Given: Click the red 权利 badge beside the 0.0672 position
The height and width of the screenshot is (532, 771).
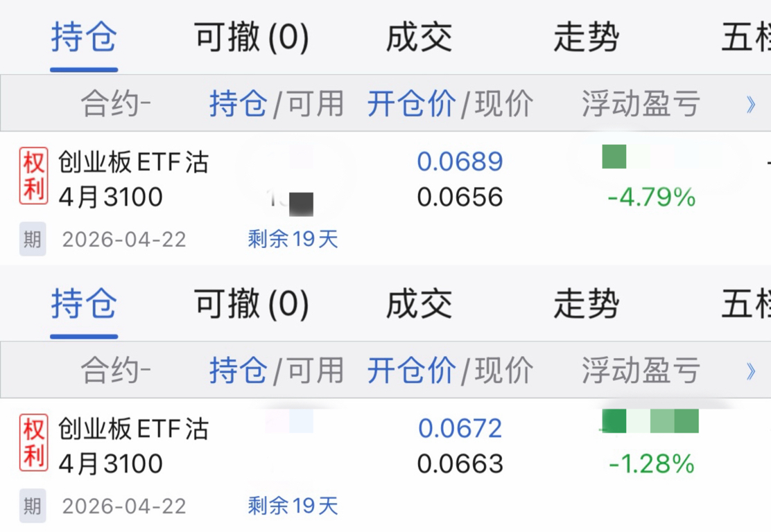Looking at the screenshot, I should [x=33, y=442].
